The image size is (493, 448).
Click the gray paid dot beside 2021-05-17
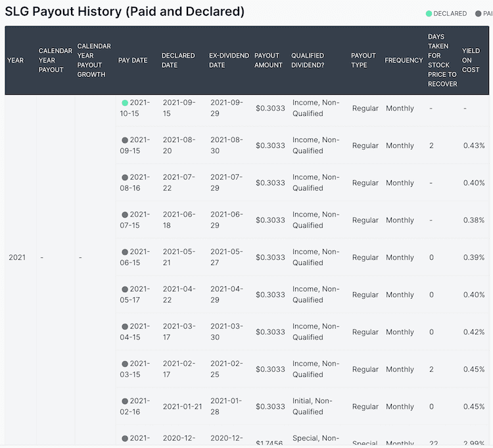click(x=125, y=289)
